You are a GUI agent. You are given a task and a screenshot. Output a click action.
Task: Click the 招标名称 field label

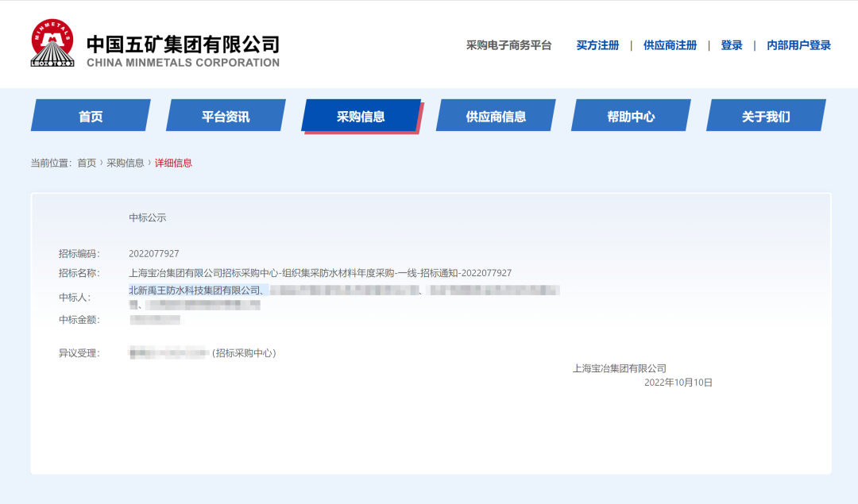click(x=79, y=273)
